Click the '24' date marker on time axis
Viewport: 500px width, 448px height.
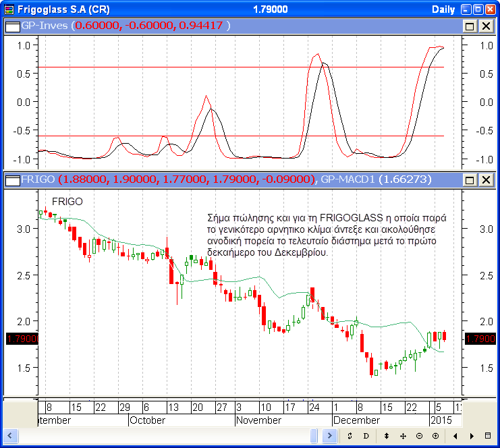(x=314, y=408)
